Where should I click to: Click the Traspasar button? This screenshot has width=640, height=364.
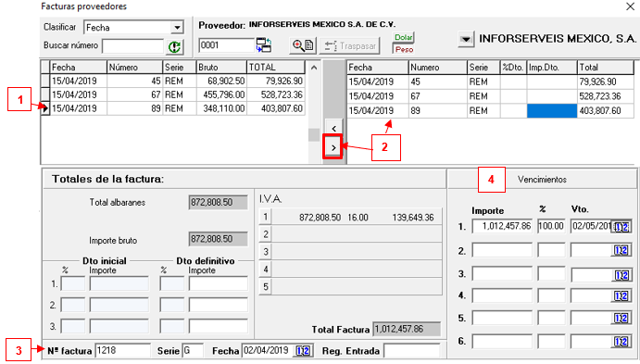pos(350,46)
